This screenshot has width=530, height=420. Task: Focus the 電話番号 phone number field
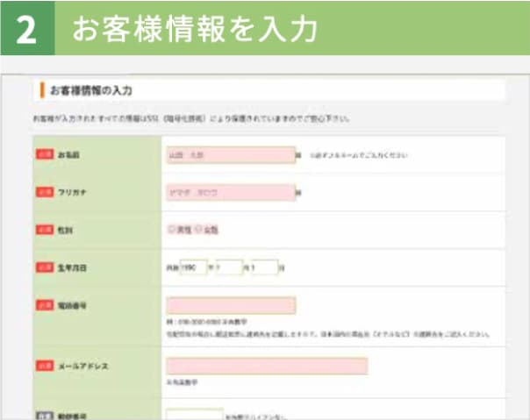[x=231, y=306]
